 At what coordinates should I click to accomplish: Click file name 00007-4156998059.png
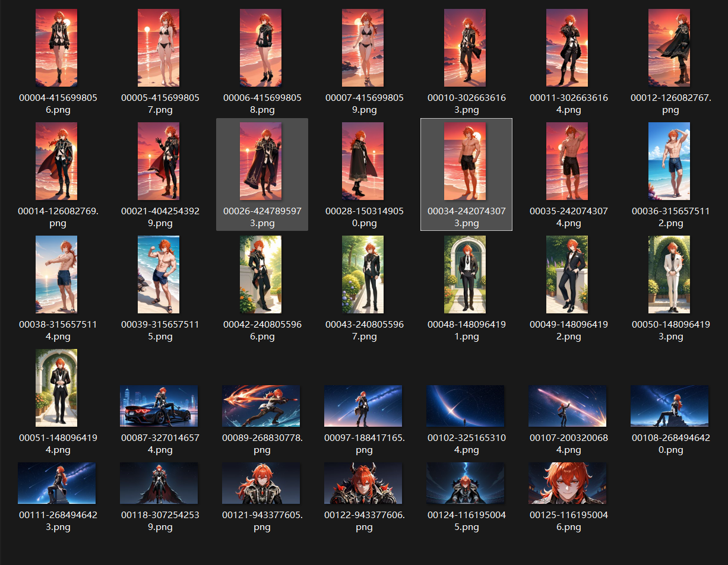[x=364, y=104]
